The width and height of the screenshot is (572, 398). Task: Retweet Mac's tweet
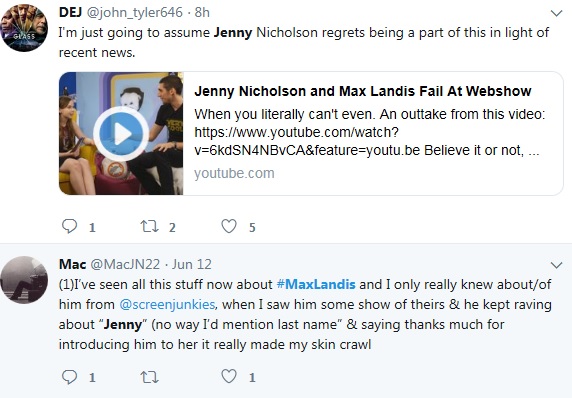coord(150,377)
